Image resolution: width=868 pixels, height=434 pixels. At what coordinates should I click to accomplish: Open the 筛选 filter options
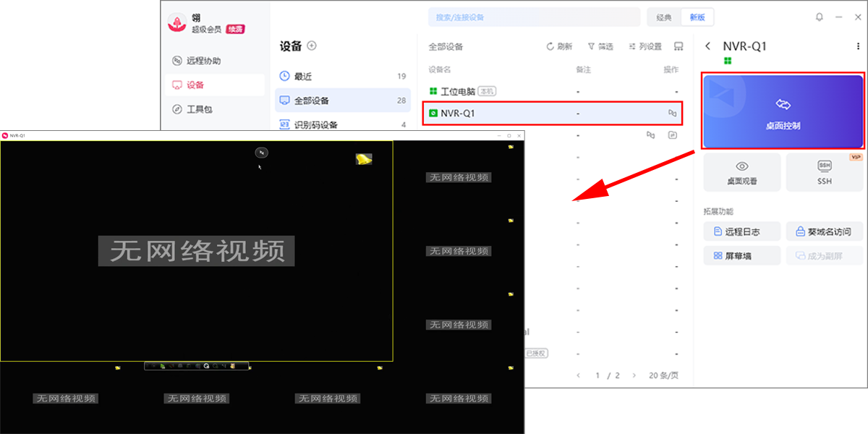(600, 46)
